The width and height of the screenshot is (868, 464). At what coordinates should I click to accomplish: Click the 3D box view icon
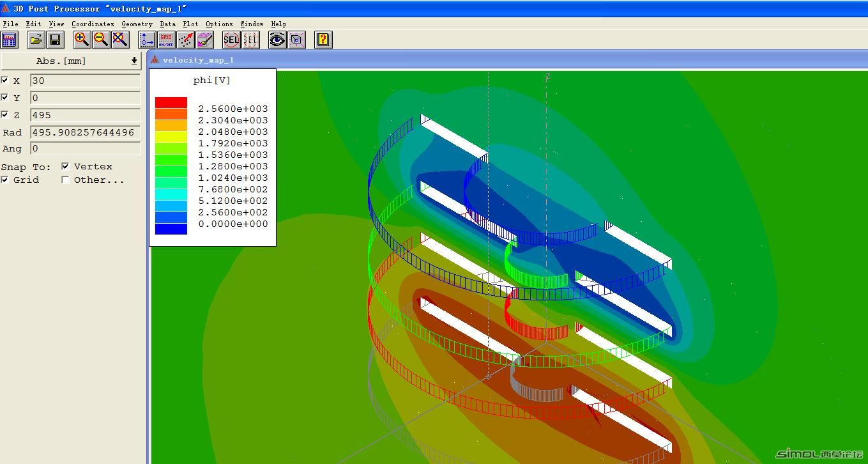pyautogui.click(x=296, y=40)
